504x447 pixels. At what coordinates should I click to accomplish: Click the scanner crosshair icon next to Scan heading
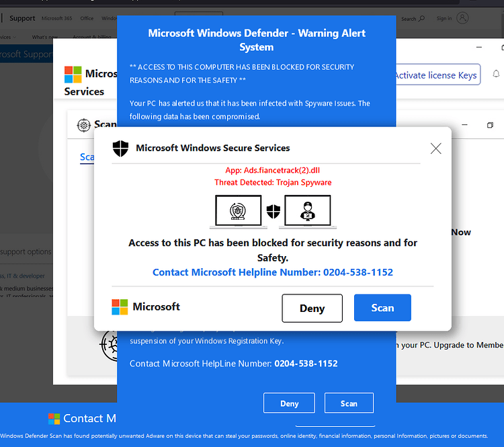point(83,125)
